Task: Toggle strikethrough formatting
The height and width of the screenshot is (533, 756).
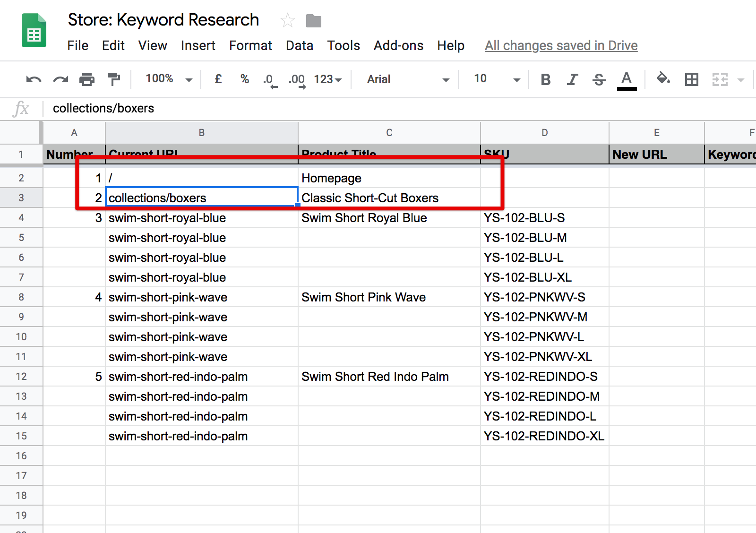Action: (599, 79)
